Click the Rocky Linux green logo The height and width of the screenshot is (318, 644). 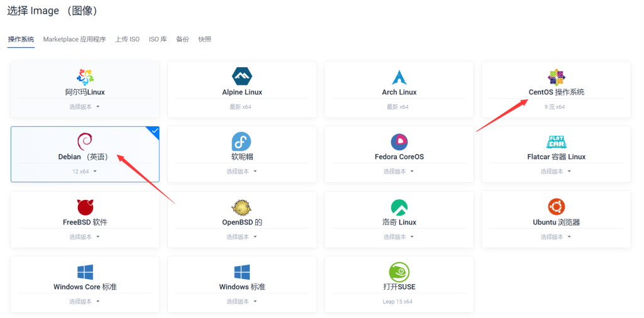tap(399, 207)
